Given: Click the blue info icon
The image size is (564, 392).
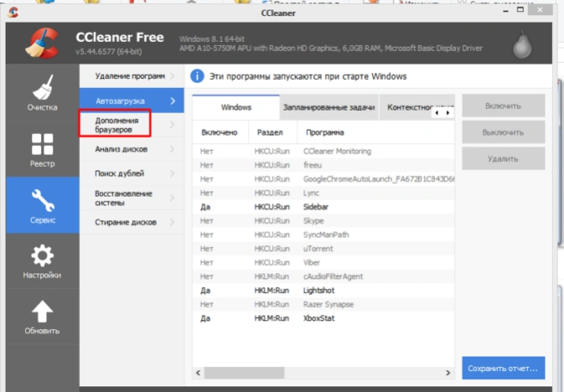Looking at the screenshot, I should click(197, 77).
